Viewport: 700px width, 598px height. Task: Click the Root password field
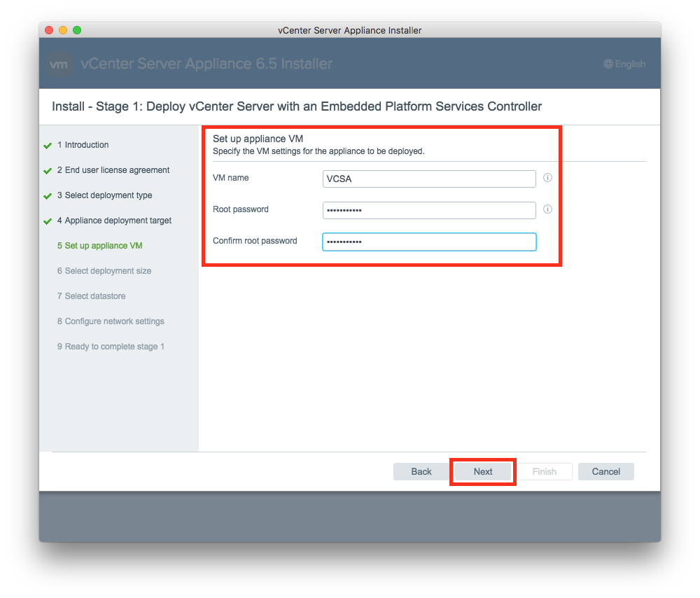coord(429,210)
